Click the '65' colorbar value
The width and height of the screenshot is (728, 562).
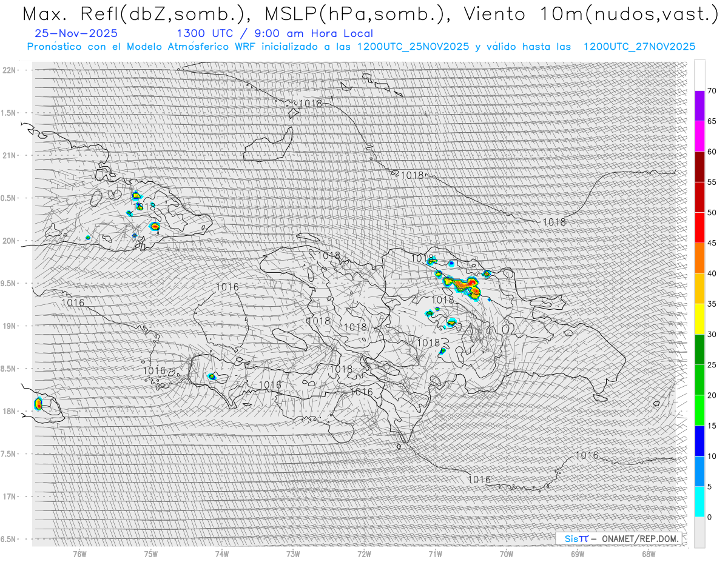[x=712, y=121]
